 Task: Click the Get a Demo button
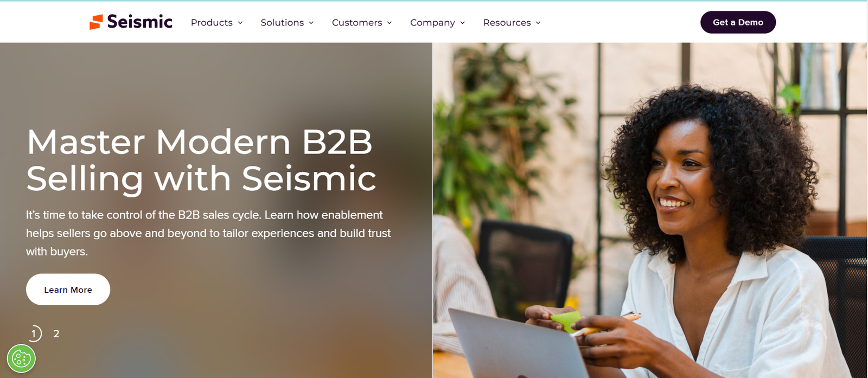pyautogui.click(x=738, y=22)
